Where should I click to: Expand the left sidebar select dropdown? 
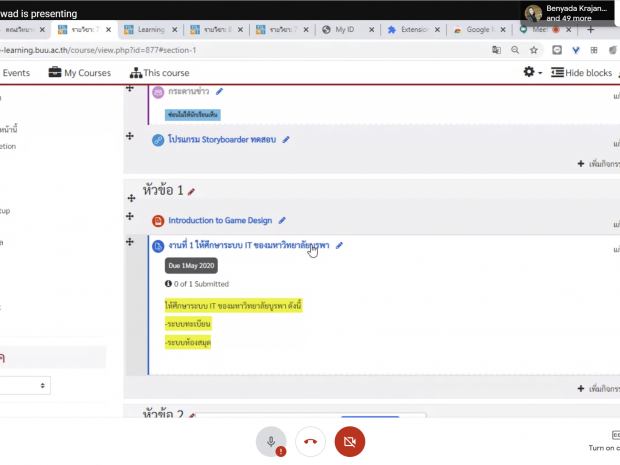pos(25,384)
